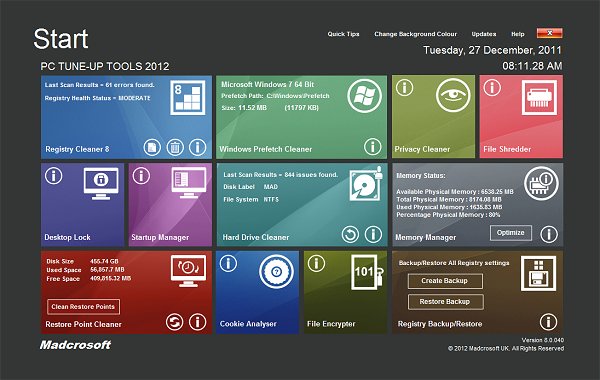Click the Memory Manager label
600x380 pixels.
click(x=426, y=237)
